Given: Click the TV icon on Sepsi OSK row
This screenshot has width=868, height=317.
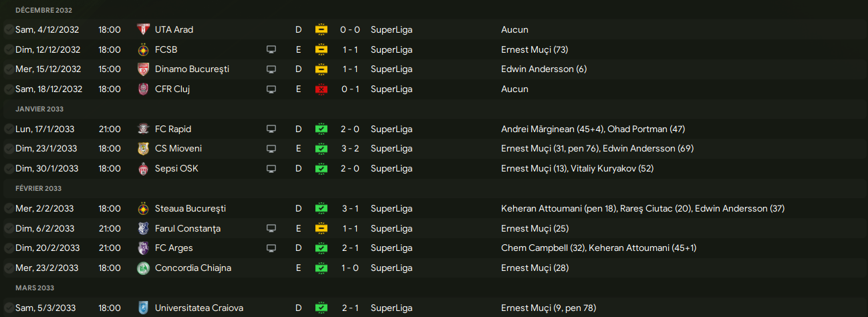Looking at the screenshot, I should pos(271,169).
